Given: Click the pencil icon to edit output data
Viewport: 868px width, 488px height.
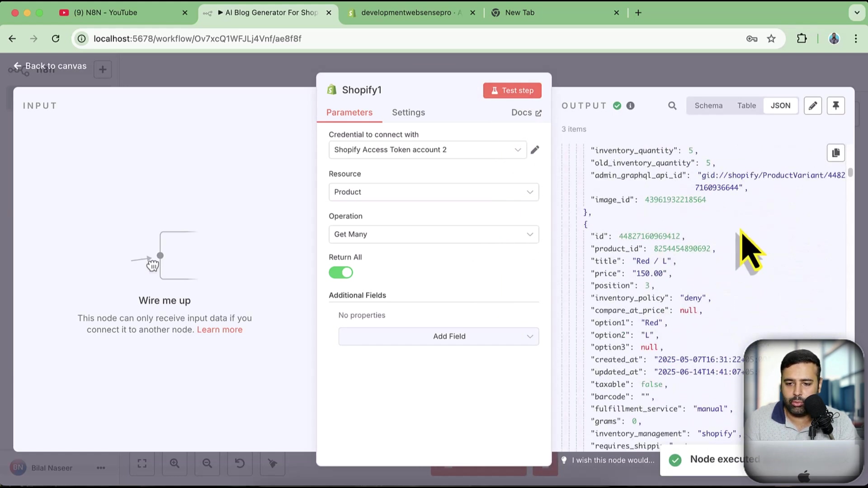Looking at the screenshot, I should tap(812, 106).
